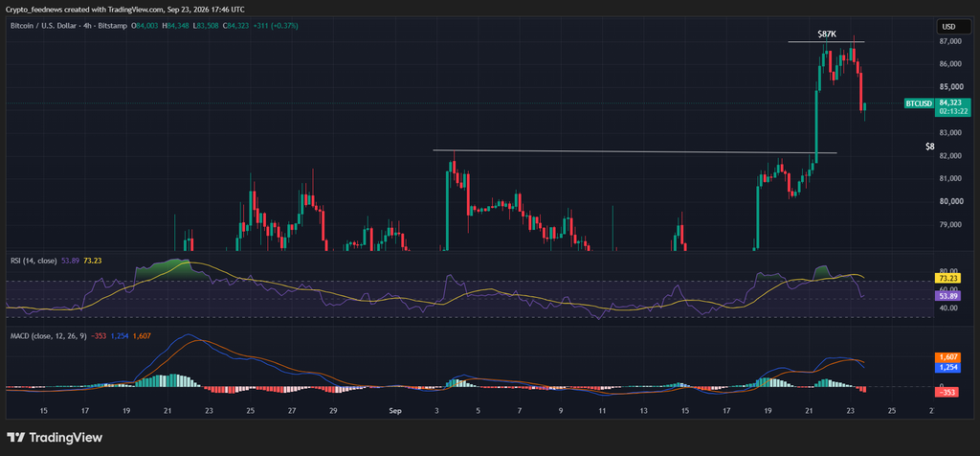Click the 80,000 price axis label
Screen dimensions: 980x456
(x=949, y=201)
